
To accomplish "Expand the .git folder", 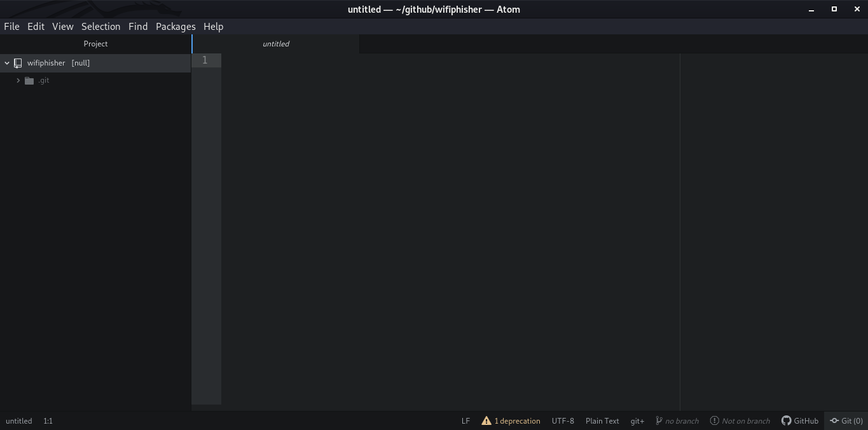I will click(18, 80).
